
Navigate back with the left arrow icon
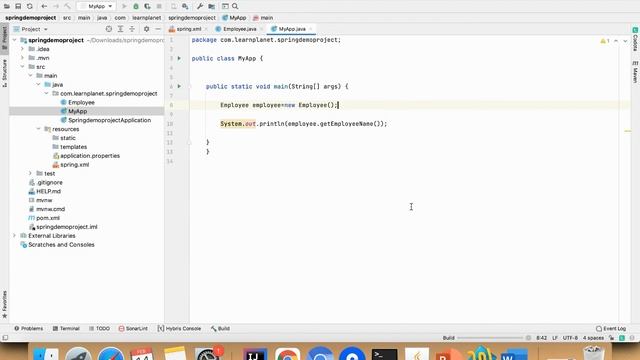point(44,7)
